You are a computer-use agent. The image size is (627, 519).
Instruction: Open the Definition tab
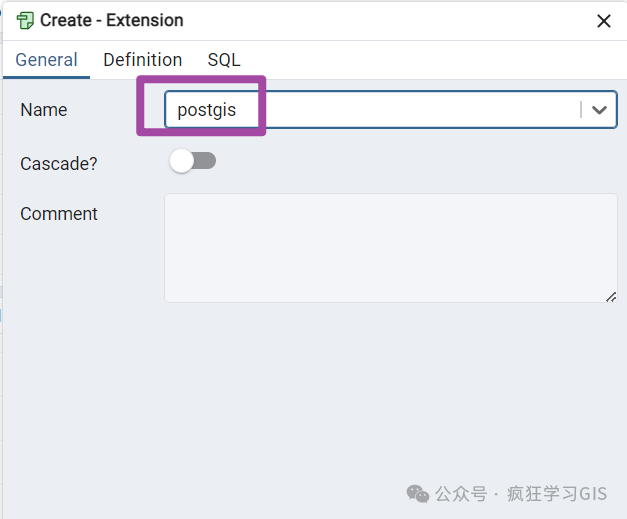point(143,60)
